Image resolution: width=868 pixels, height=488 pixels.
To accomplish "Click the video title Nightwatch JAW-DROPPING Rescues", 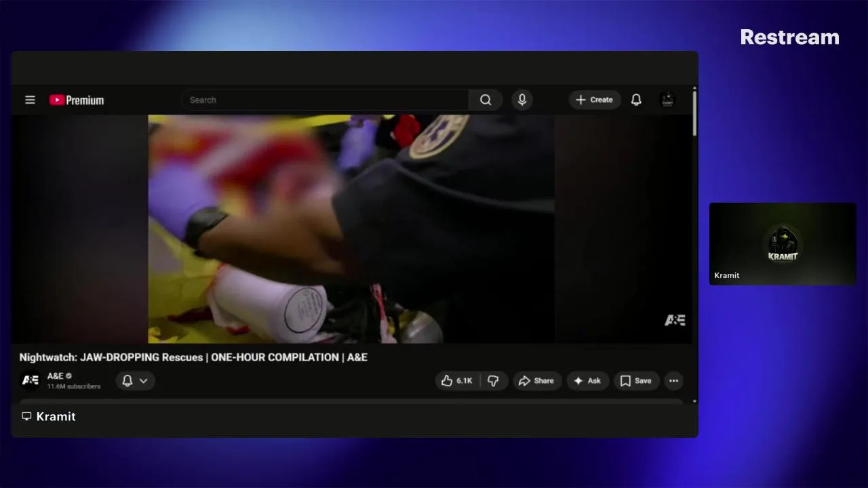I will [193, 357].
